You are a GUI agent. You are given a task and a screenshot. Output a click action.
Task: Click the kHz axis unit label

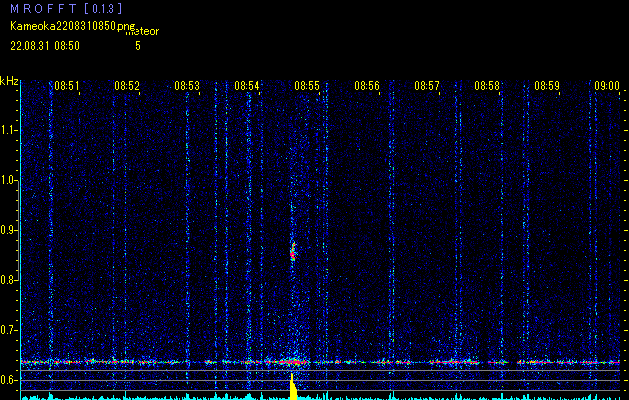point(9,81)
